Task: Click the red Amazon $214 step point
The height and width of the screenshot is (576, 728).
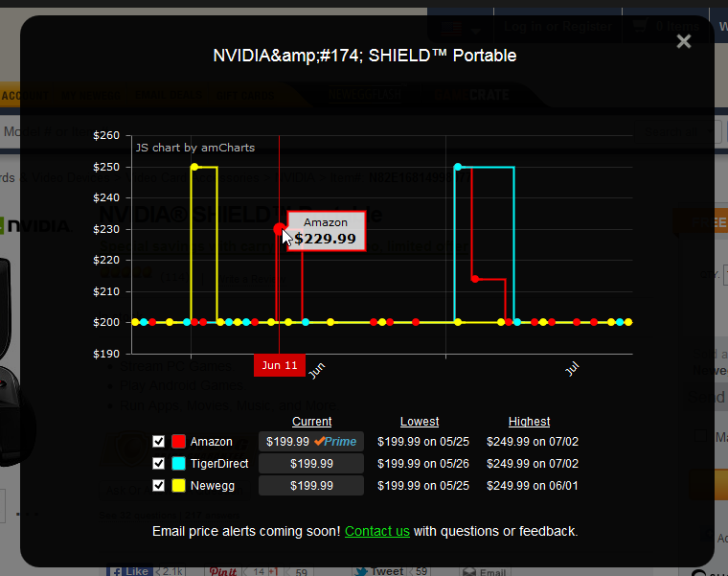Action: pyautogui.click(x=474, y=279)
